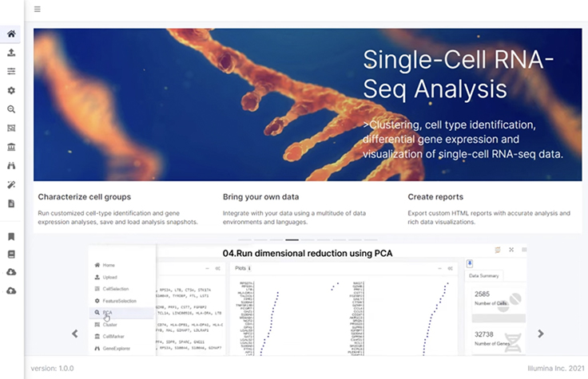Open the book icon in the sidebar
Screen dimensions: 588x379
11,255
